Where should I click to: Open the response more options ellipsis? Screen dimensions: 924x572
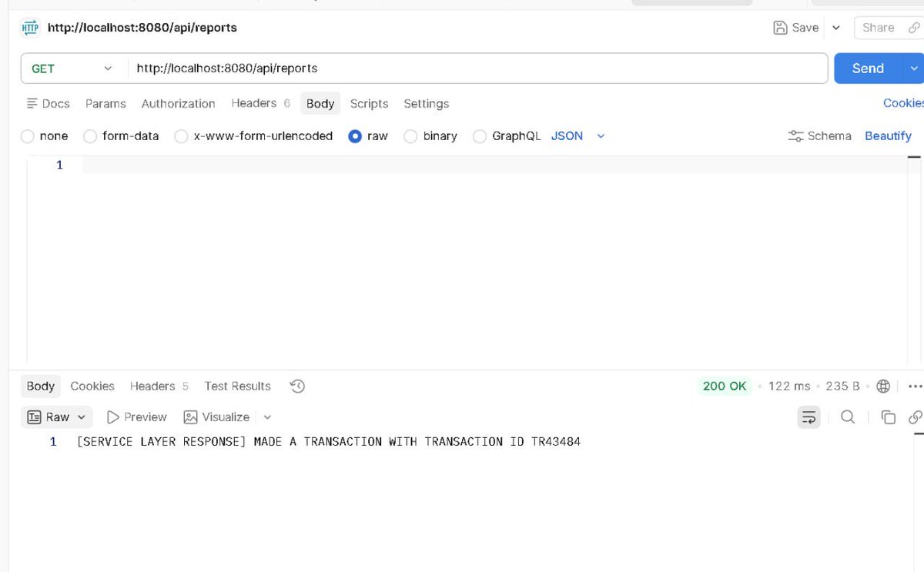[x=915, y=386]
